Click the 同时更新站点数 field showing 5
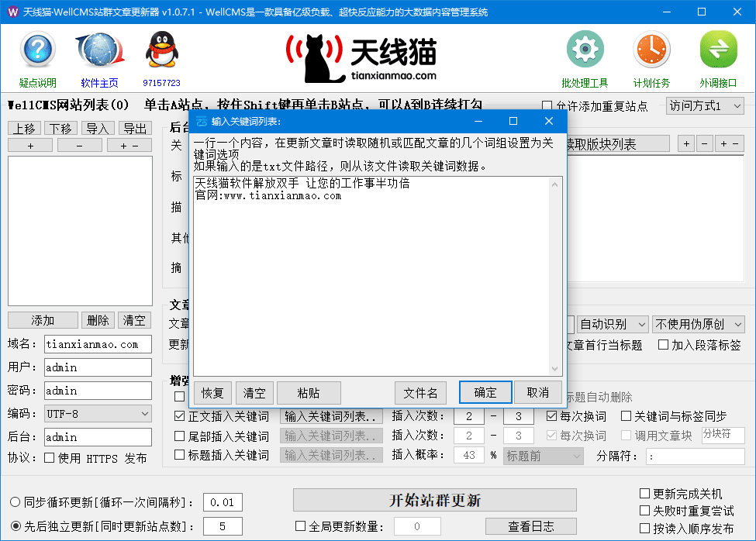Viewport: 756px width, 541px height. coord(223,526)
